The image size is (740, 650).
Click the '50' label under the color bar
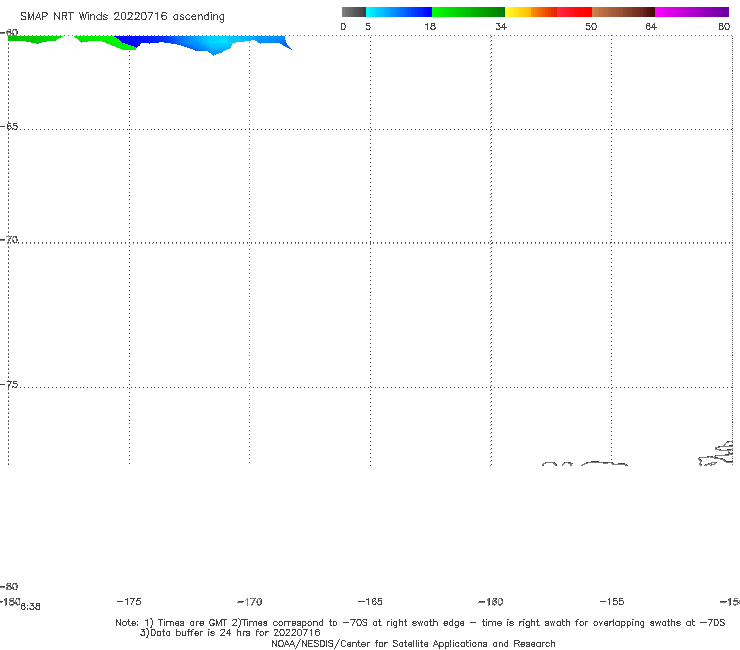pyautogui.click(x=591, y=27)
